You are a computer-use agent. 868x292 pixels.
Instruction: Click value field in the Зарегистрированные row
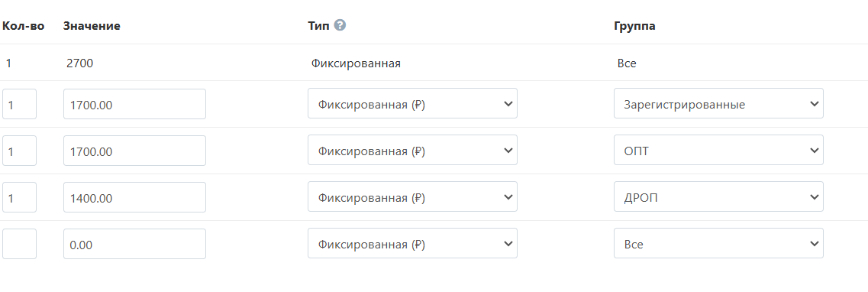point(134,104)
